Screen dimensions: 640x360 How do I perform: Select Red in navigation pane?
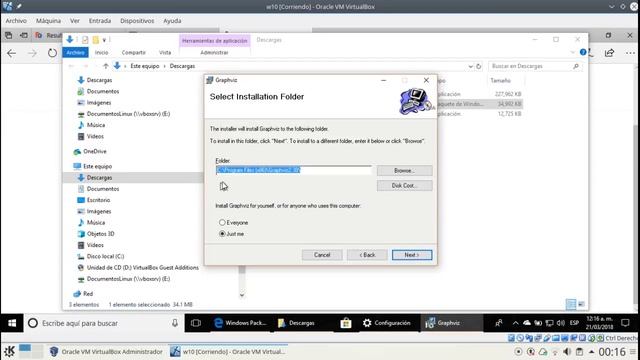point(88,294)
